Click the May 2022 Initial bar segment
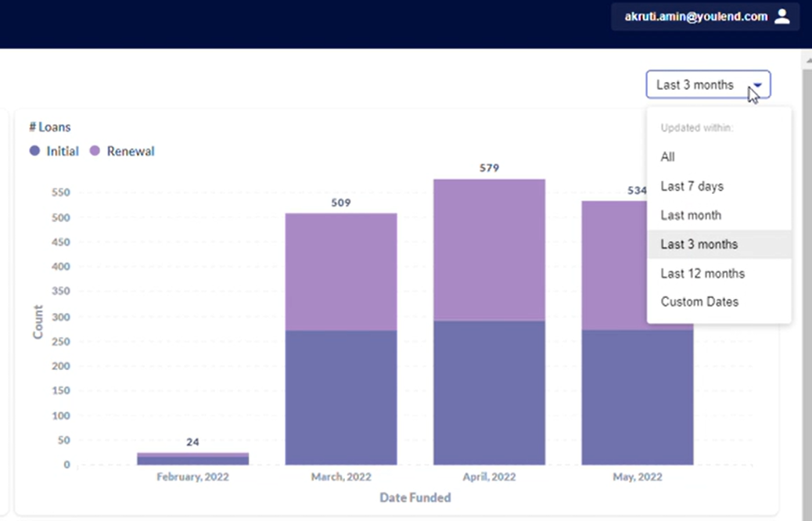The height and width of the screenshot is (521, 812). click(x=637, y=397)
